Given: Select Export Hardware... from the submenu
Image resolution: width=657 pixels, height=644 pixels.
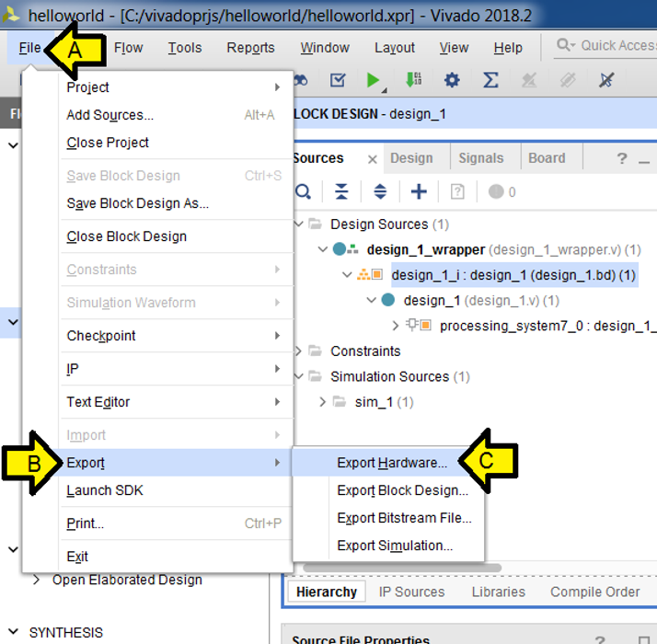Looking at the screenshot, I should tap(392, 463).
